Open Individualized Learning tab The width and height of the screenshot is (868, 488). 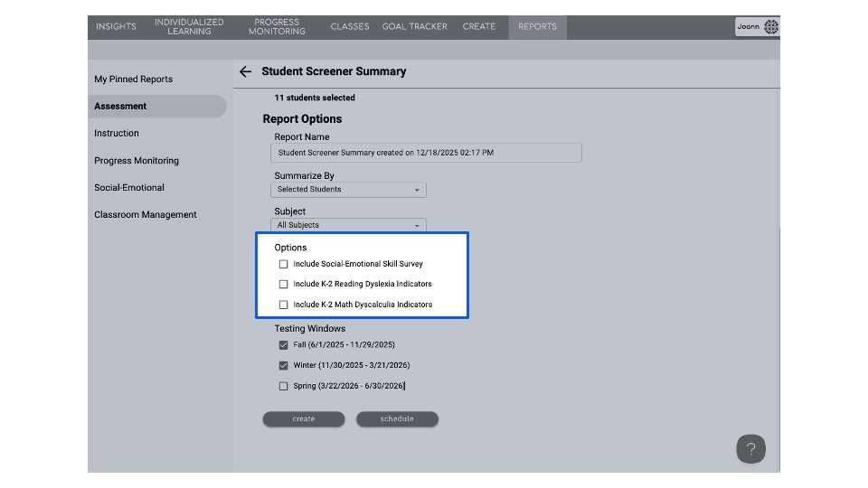(189, 26)
